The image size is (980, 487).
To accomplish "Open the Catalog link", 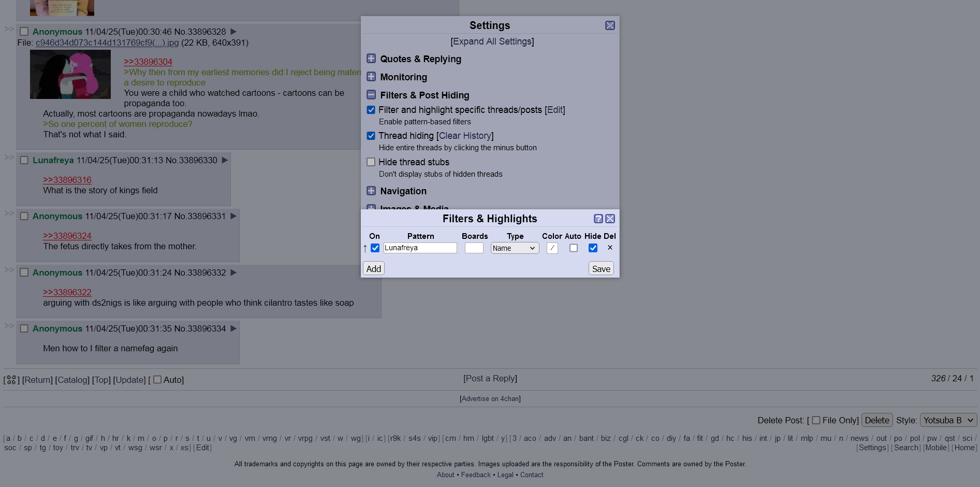I will (x=72, y=380).
